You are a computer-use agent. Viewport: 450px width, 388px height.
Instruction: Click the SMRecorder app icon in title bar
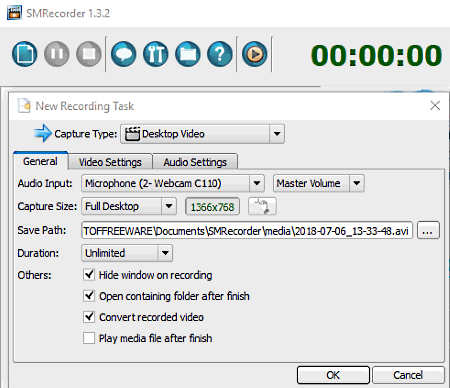point(14,13)
